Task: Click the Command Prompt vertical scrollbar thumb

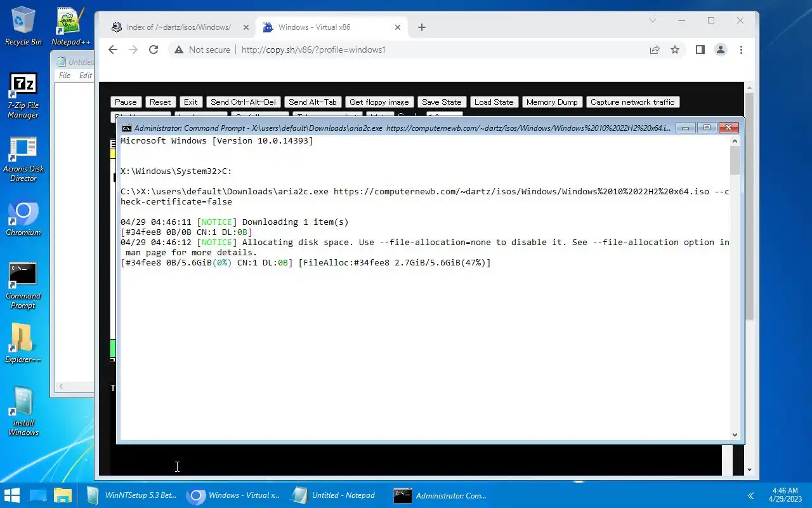Action: [x=735, y=160]
